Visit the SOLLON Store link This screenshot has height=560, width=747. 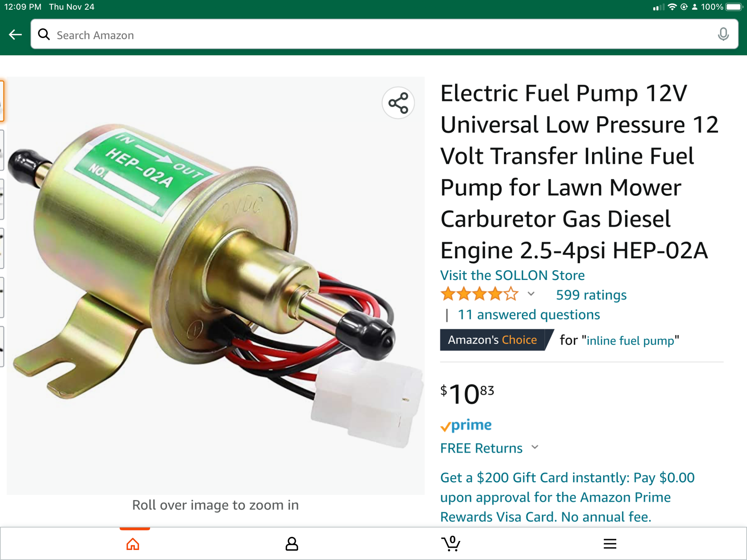[x=512, y=275]
